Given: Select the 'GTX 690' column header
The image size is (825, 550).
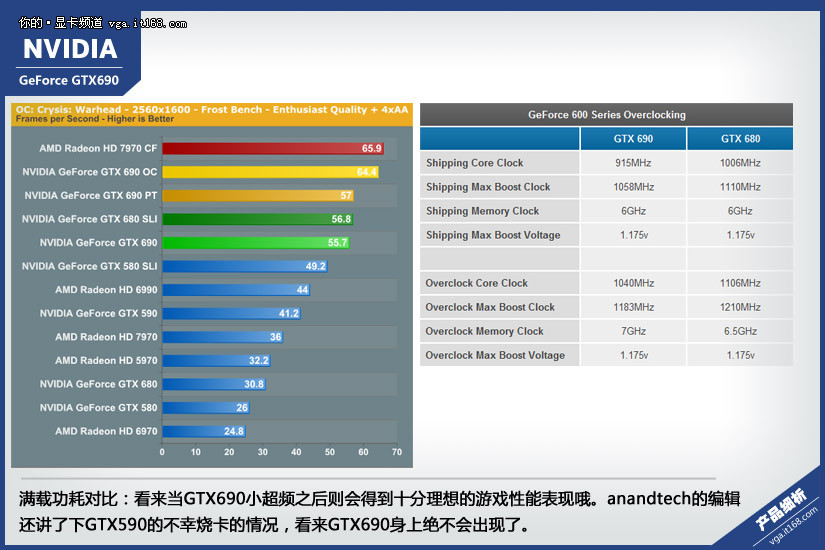Looking at the screenshot, I should [633, 139].
